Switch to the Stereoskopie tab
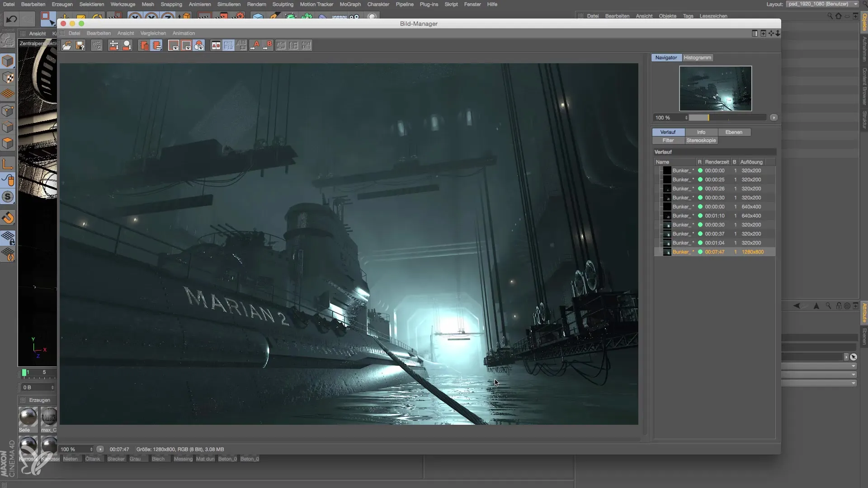868x488 pixels. [701, 140]
